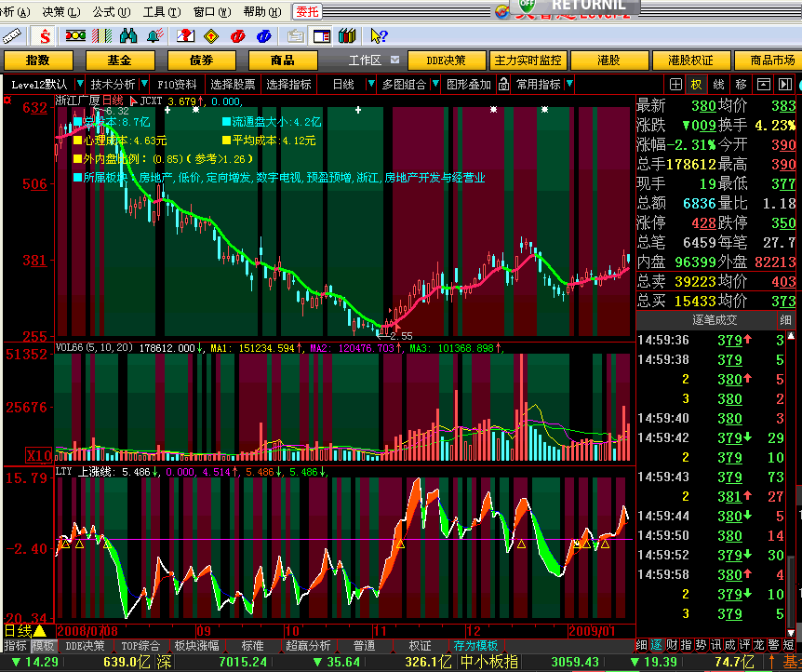This screenshot has width=802, height=672.
Task: Click the X10 volume scale box
Action: [x=39, y=455]
